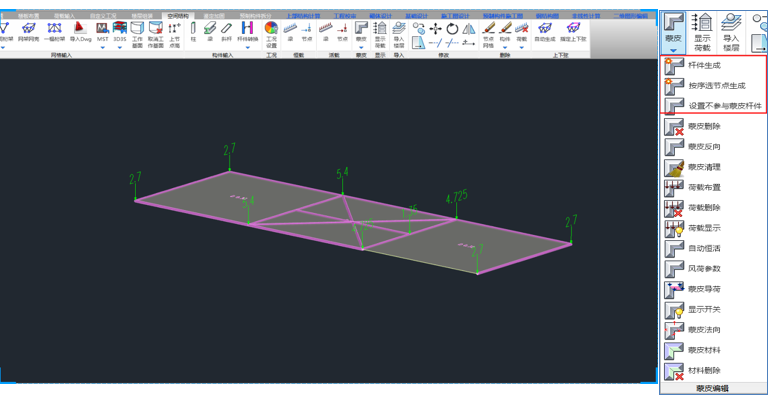This screenshot has height=410, width=773.
Task: Choose 杆件生成 from the 蒙皮 menu
Action: pos(713,65)
